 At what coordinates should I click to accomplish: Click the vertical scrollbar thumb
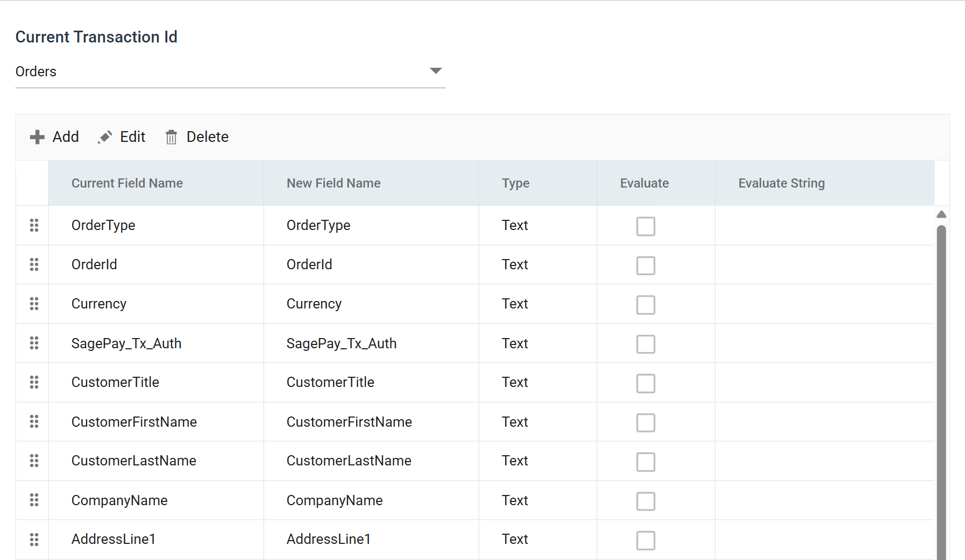(941, 392)
